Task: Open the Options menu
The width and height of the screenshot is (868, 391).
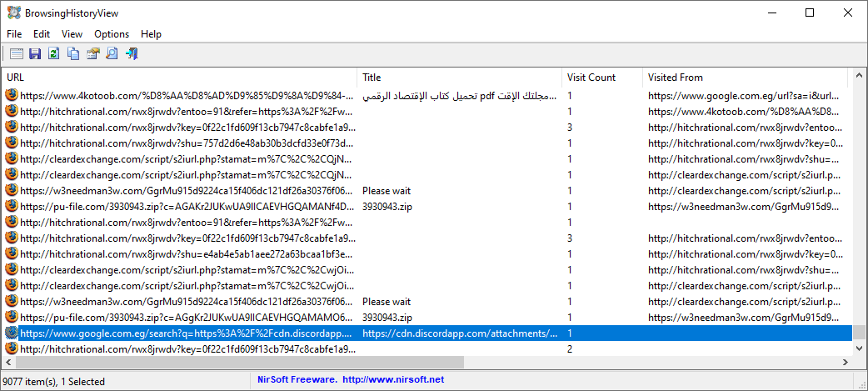Action: (112, 34)
